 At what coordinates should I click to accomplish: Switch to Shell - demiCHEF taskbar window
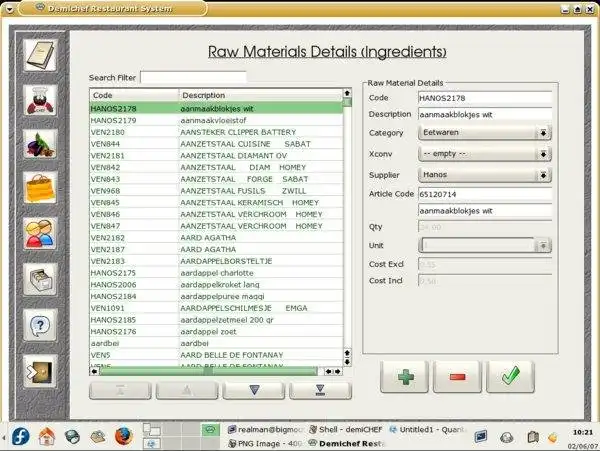[x=345, y=430]
